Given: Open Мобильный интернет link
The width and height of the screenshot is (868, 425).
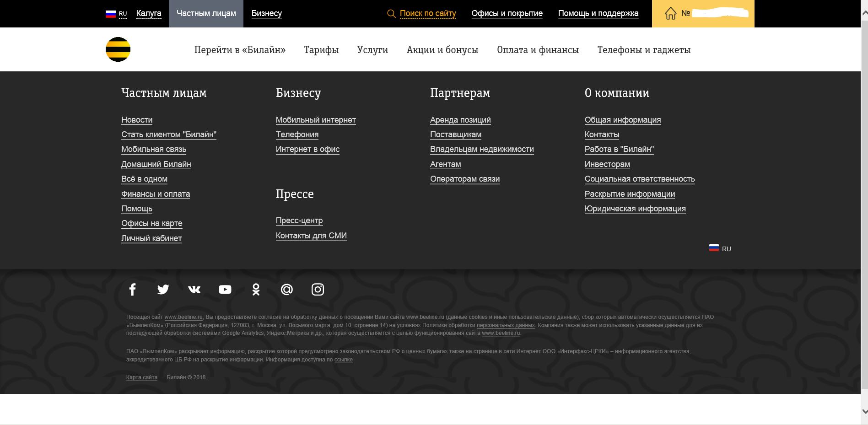Looking at the screenshot, I should coord(316,120).
